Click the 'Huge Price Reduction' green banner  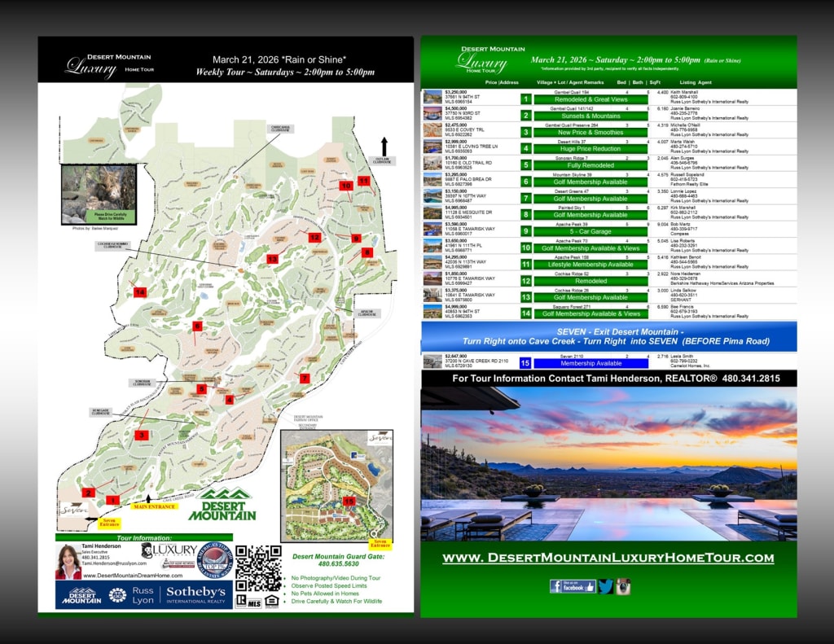coord(590,148)
